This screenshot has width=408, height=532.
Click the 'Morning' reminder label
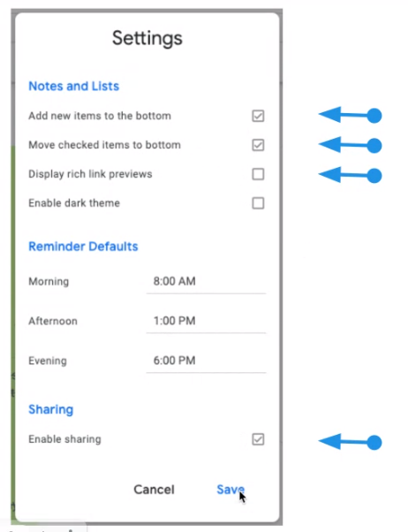pos(49,282)
